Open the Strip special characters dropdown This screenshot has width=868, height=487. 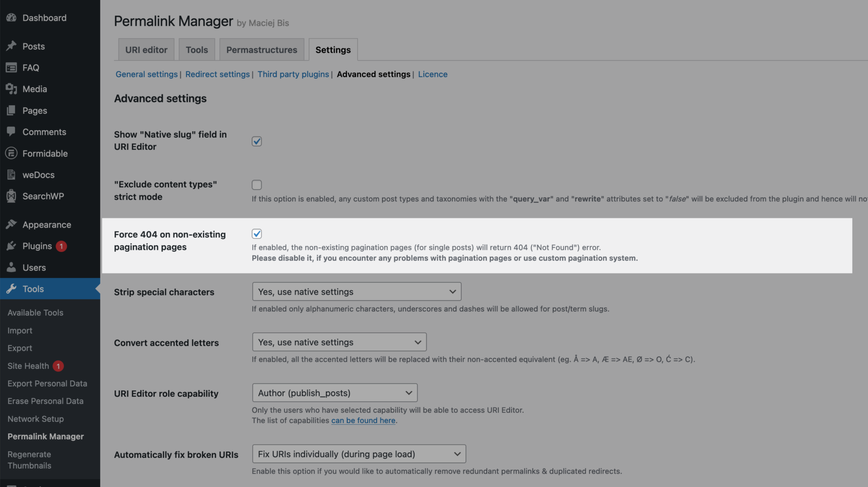[356, 291]
